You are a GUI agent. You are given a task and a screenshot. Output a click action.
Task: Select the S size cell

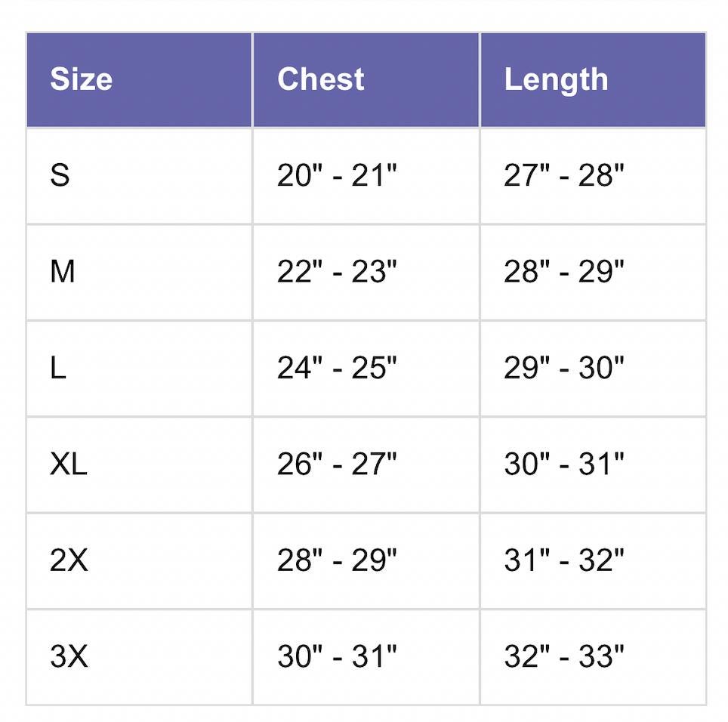(x=60, y=176)
